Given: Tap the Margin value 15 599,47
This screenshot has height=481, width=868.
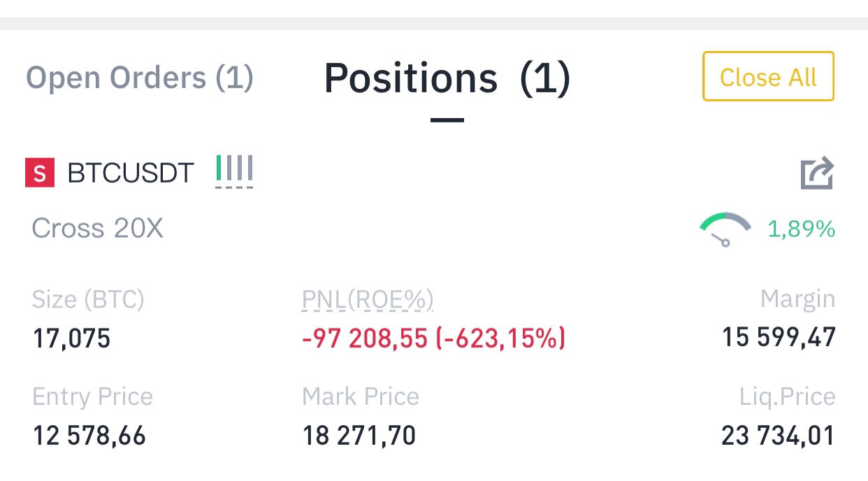Looking at the screenshot, I should [779, 338].
